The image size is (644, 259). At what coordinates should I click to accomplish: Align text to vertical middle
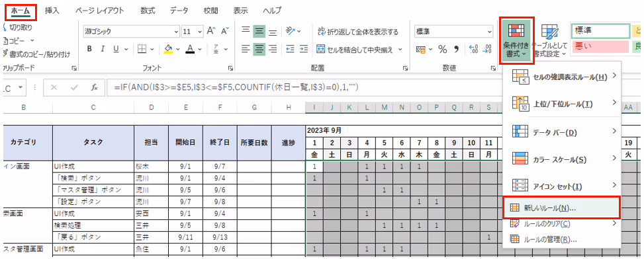[259, 31]
